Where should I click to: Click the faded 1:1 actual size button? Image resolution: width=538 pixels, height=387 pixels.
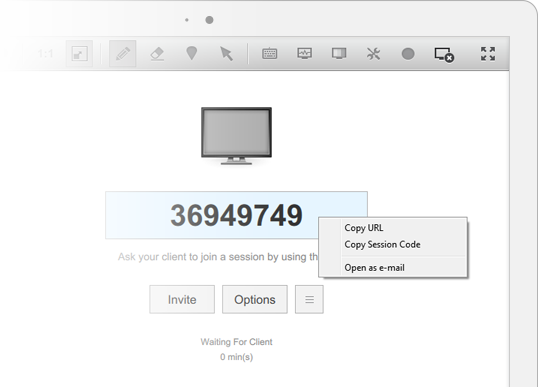click(x=45, y=54)
